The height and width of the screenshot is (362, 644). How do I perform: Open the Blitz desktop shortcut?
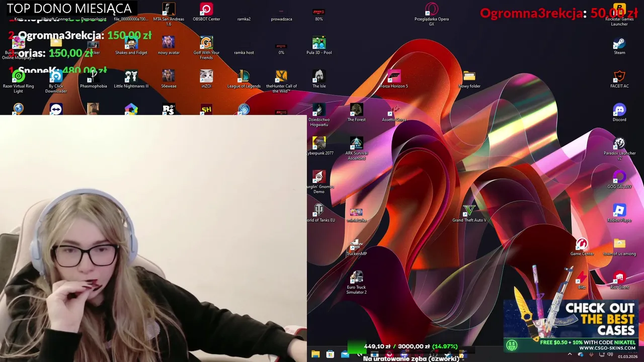tap(582, 280)
